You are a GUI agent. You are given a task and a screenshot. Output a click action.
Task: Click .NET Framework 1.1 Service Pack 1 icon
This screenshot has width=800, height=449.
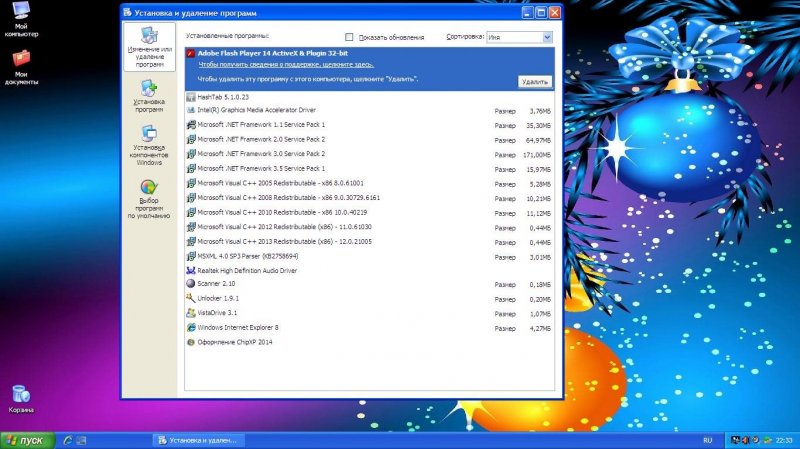pos(191,124)
